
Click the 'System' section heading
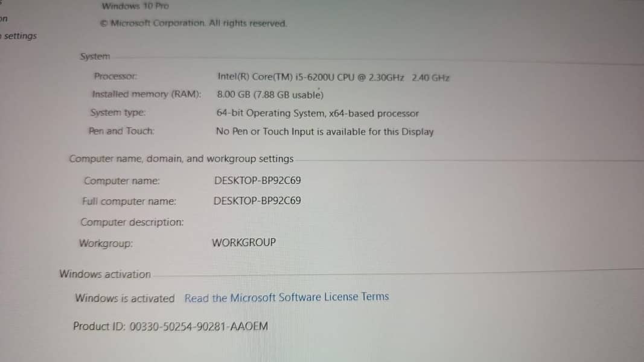click(95, 56)
